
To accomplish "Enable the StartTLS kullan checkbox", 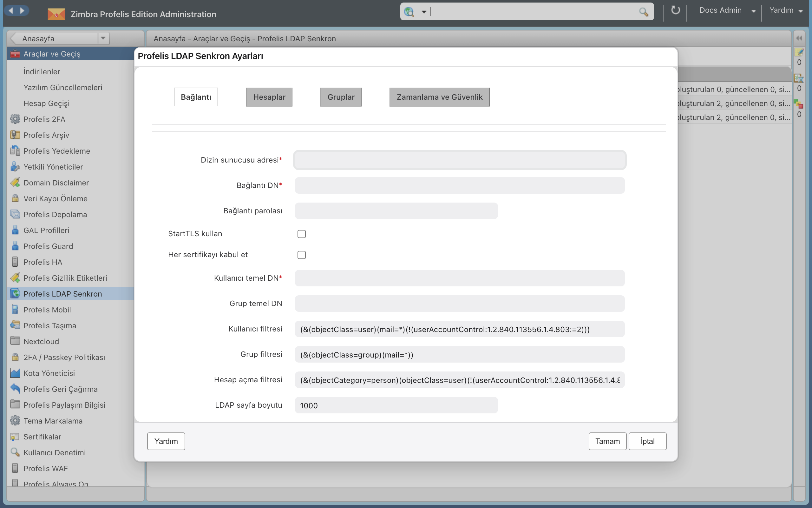I will pyautogui.click(x=301, y=234).
